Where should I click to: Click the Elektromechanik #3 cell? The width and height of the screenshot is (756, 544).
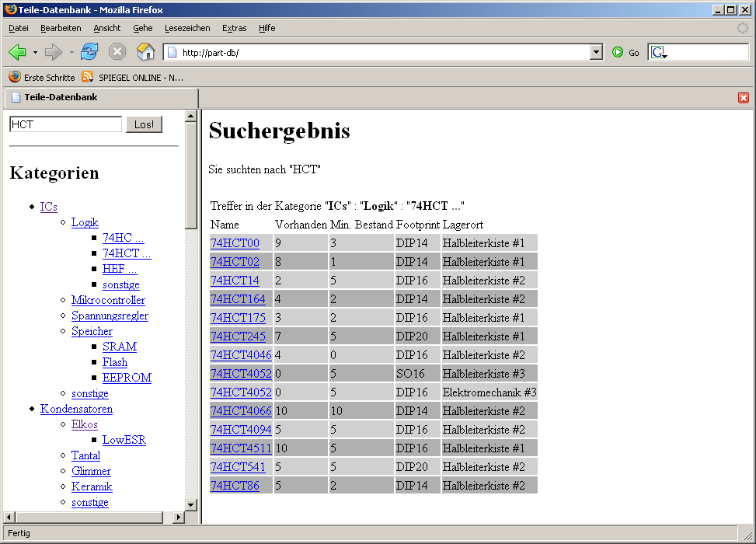coord(489,392)
